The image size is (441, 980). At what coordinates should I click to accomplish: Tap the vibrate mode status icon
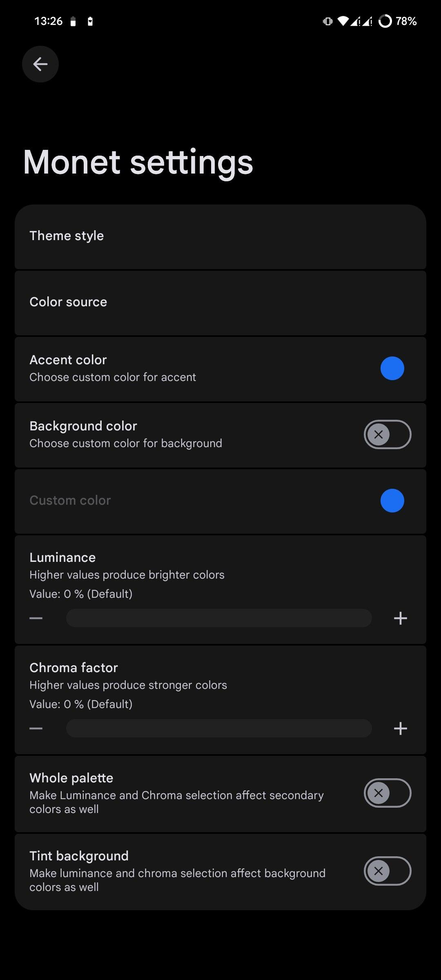[327, 21]
